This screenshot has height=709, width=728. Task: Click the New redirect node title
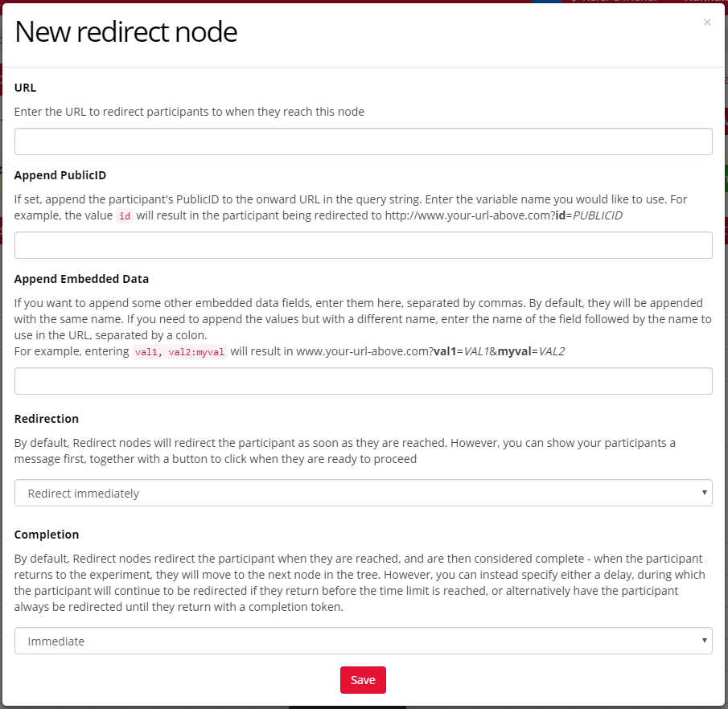click(x=126, y=32)
